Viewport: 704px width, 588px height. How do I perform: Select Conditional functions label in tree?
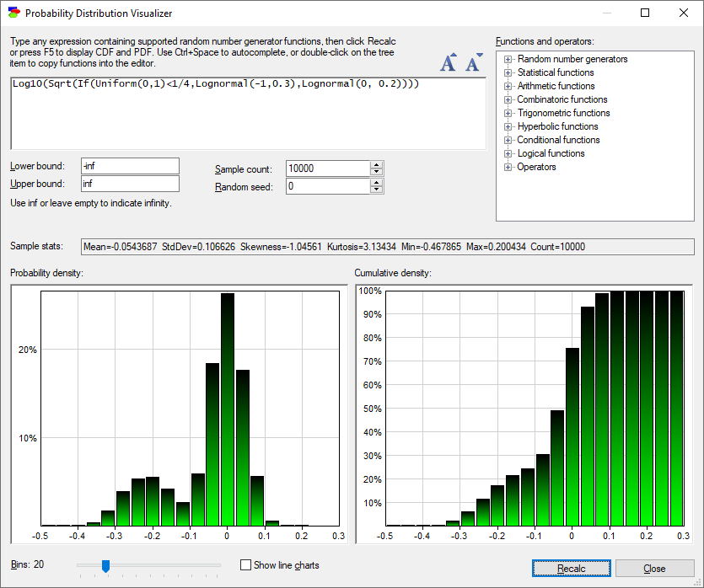click(558, 140)
